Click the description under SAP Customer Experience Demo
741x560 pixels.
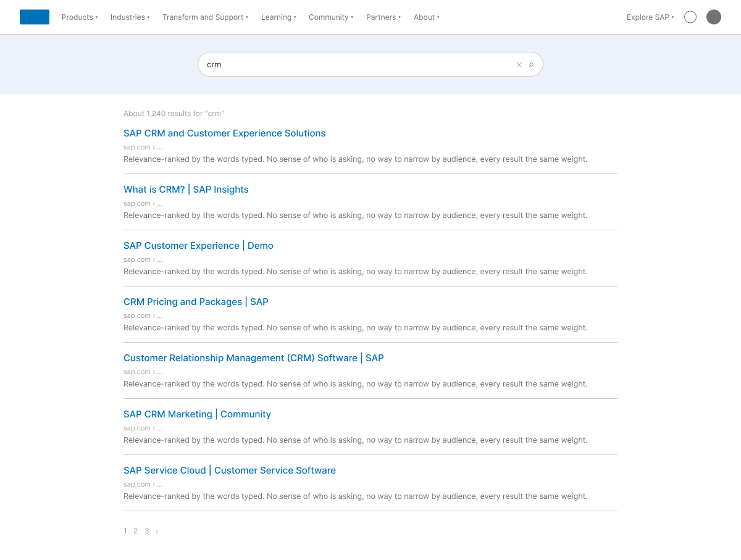click(356, 272)
